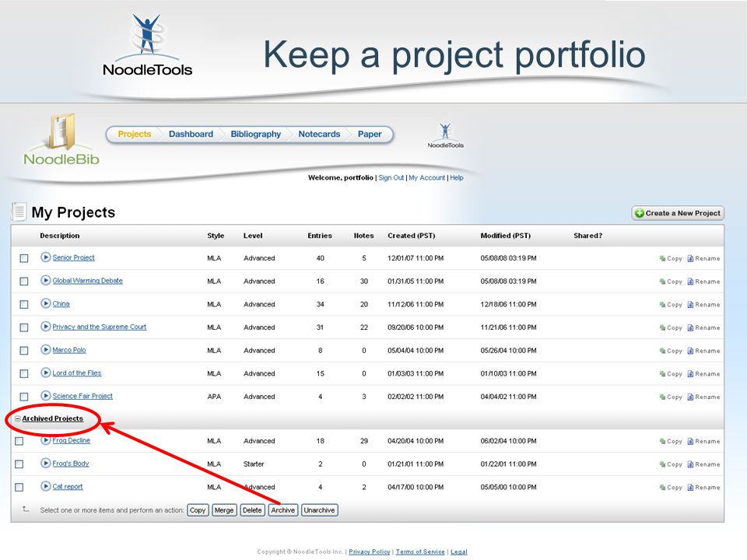
Task: Tick the checkbox for China
Action: (x=24, y=304)
